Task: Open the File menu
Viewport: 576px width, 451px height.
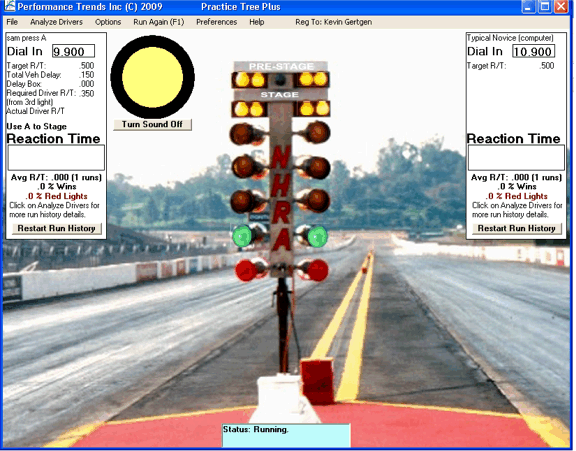Action: click(x=12, y=22)
